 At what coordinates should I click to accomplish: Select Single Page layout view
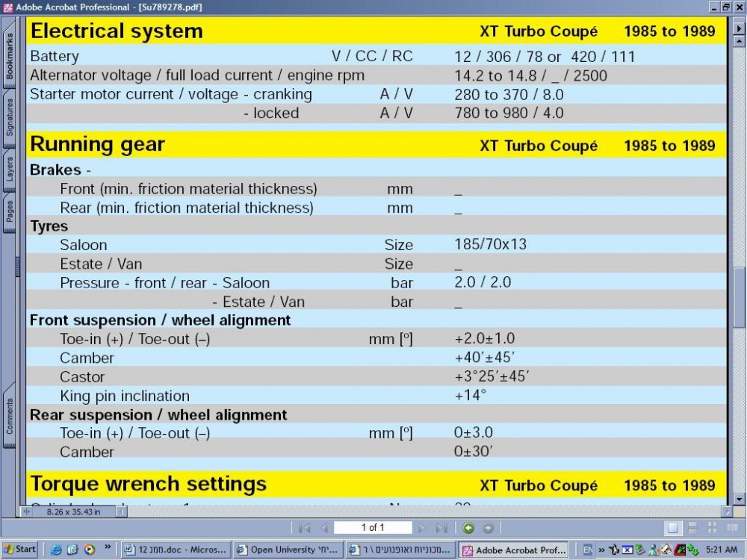tap(672, 528)
